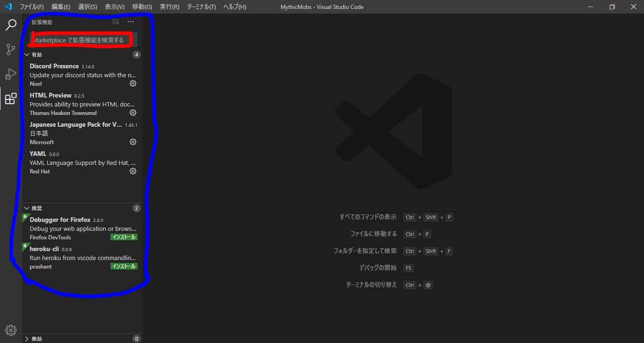Click the 推奨 count badge showing 2

click(137, 208)
